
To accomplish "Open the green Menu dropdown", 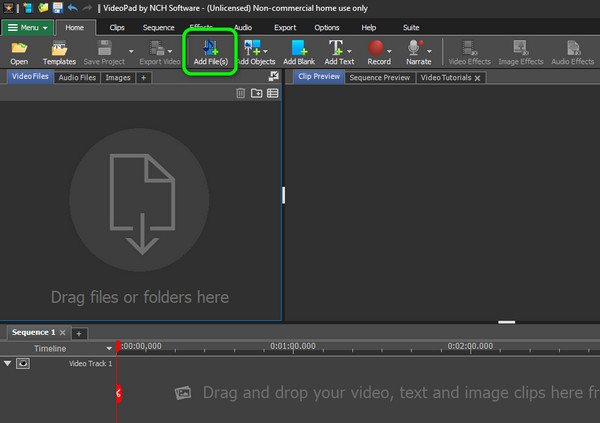I will click(x=28, y=28).
